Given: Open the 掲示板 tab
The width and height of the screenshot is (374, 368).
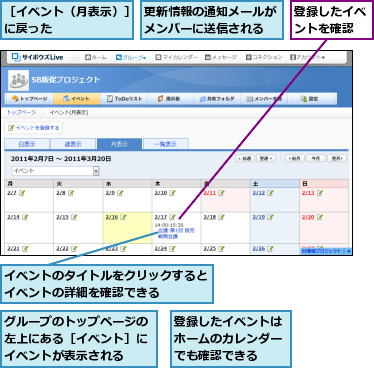Looking at the screenshot, I should (x=169, y=99).
